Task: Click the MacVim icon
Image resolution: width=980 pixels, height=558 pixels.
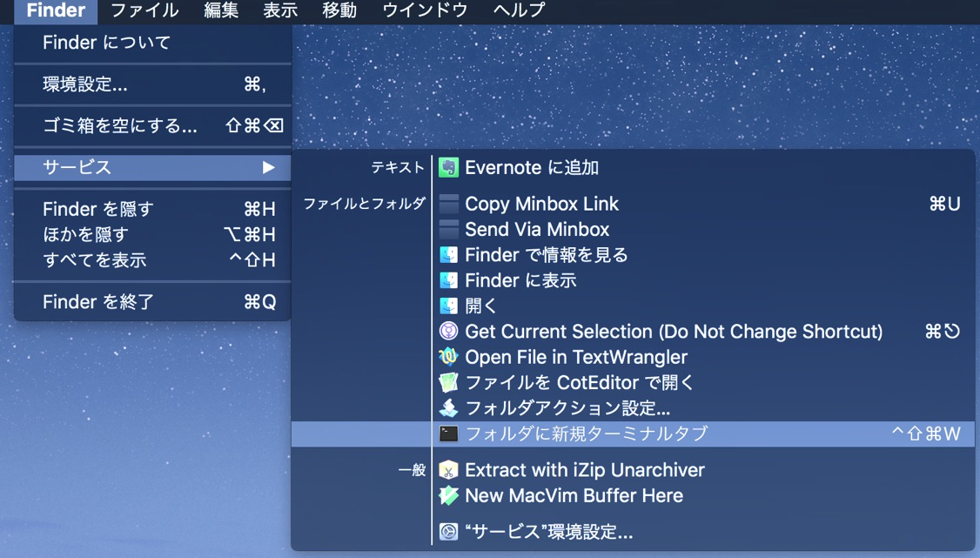Action: click(x=448, y=495)
